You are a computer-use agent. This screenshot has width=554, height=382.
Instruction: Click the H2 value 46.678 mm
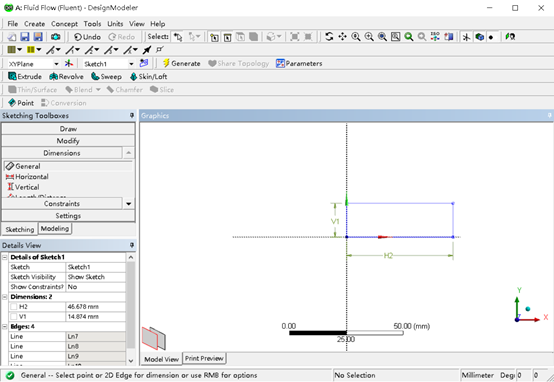pos(95,307)
